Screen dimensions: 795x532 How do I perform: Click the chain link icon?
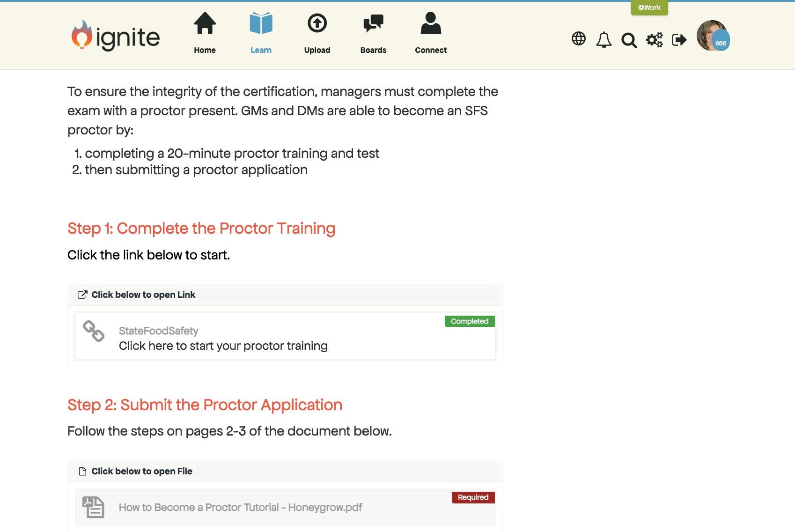tap(94, 331)
